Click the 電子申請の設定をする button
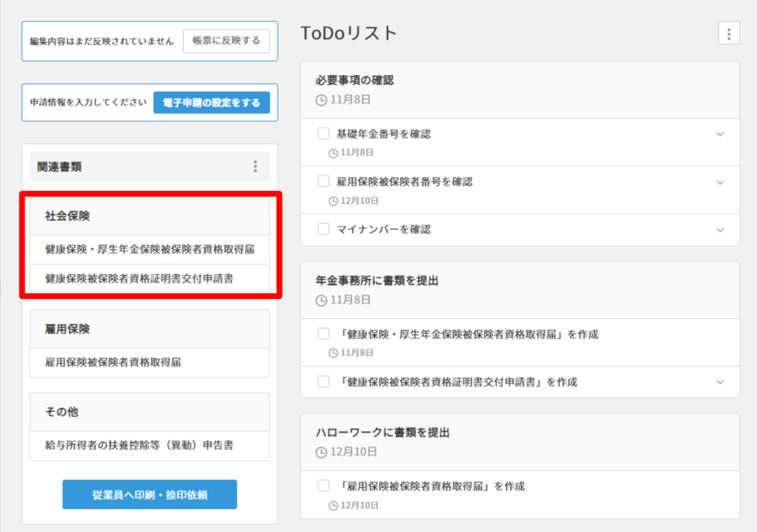757x532 pixels. point(211,103)
